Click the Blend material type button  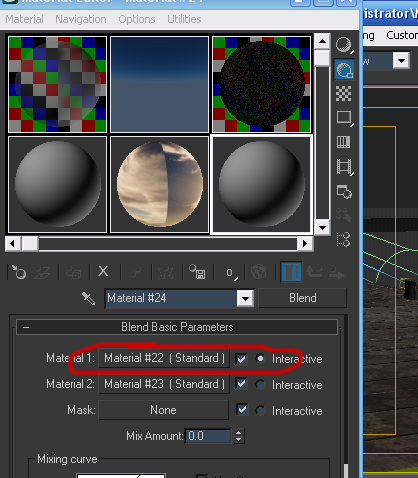(x=303, y=298)
